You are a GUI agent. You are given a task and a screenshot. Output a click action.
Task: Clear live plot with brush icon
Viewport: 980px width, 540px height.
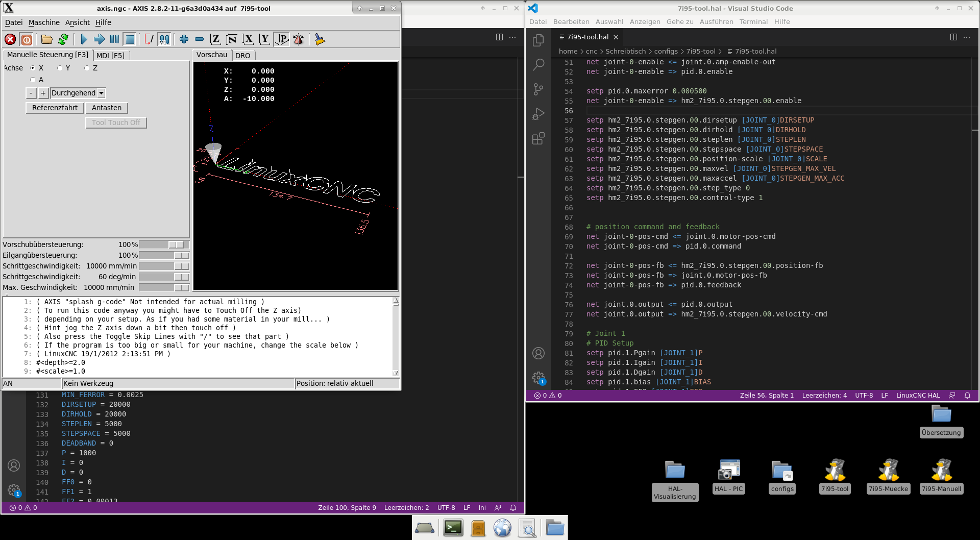320,39
